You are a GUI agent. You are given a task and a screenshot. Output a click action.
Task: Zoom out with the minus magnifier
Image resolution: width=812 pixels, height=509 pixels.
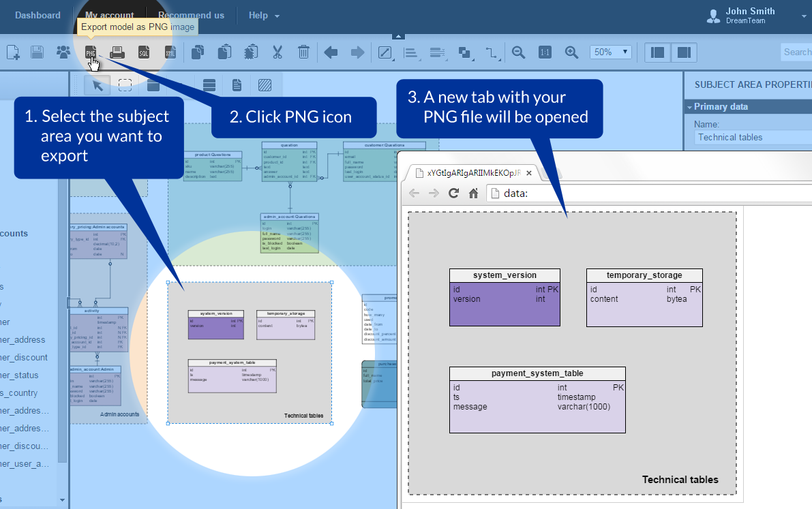click(x=518, y=52)
